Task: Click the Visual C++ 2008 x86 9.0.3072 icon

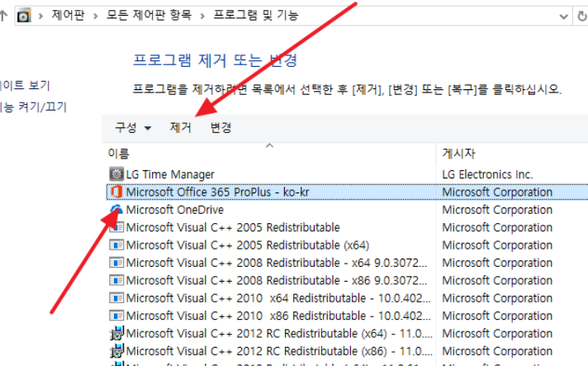Action: click(x=116, y=281)
